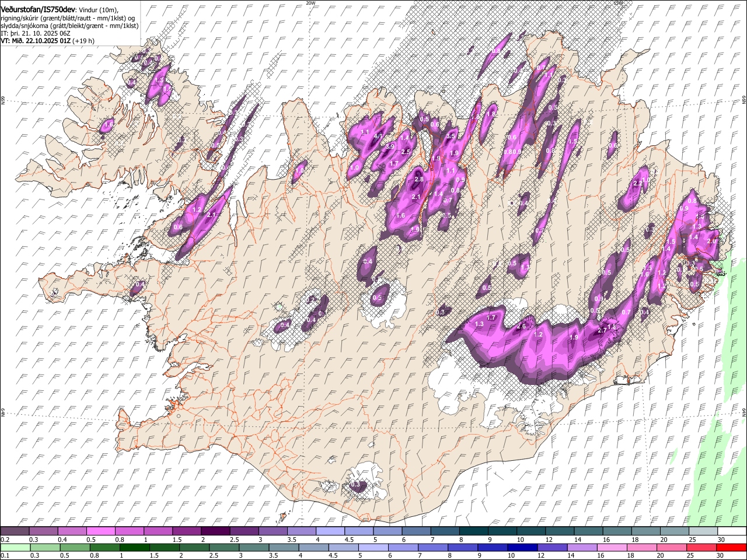Viewport: 747px width, 560px height.
Task: Click the precipitation value '2.6' on map
Action: [522, 327]
